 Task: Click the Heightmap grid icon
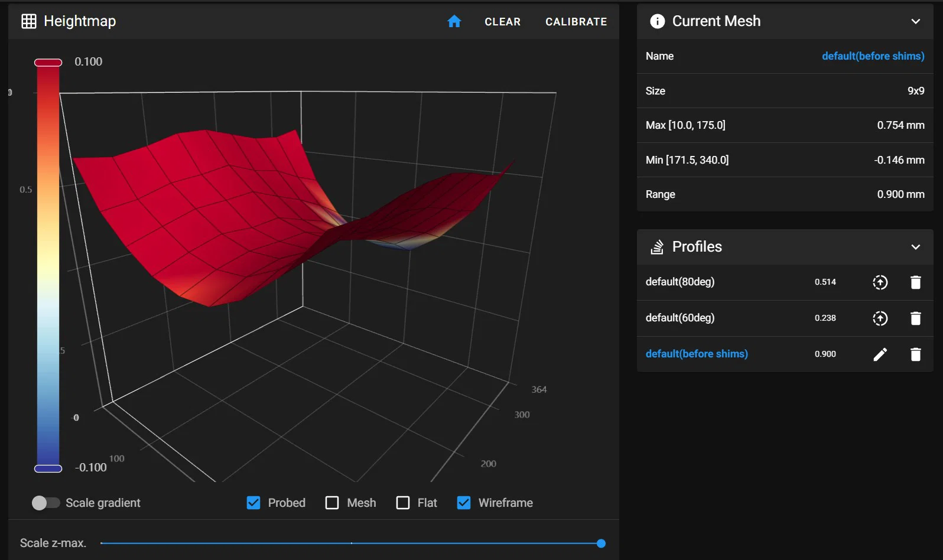pos(29,21)
